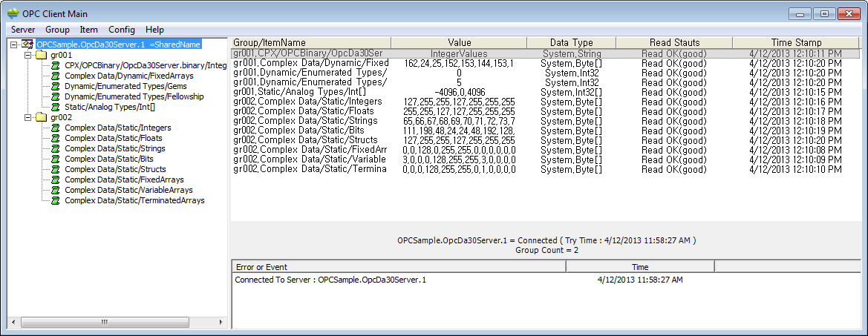Click the gr002 folder icon
Viewport: 868px width, 336px height.
(41, 118)
